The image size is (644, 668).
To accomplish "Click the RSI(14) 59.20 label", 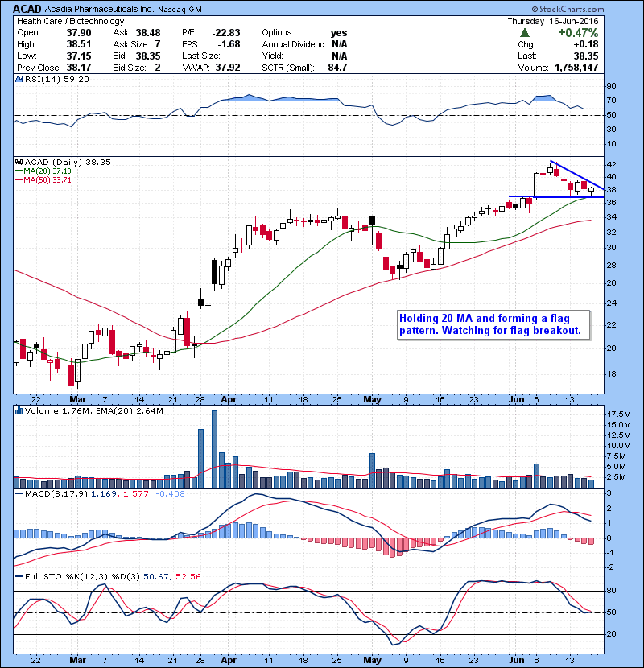I will [x=57, y=79].
